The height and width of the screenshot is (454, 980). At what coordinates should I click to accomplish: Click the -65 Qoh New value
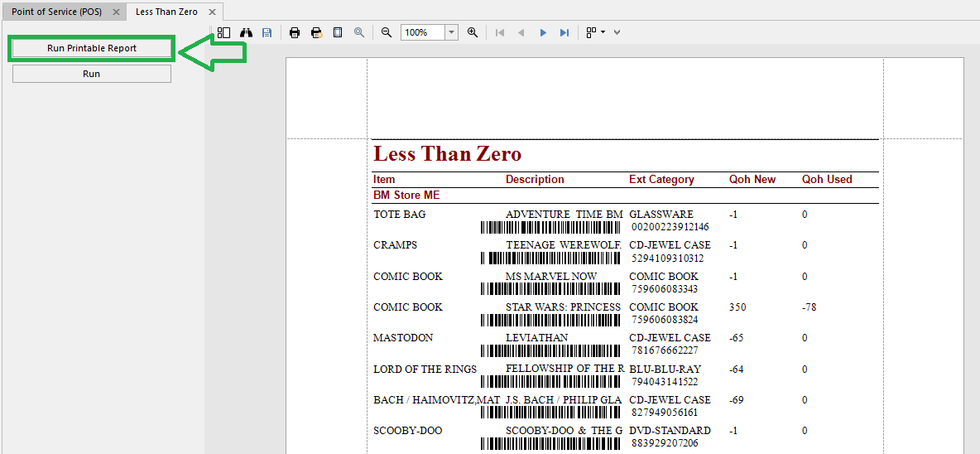(737, 338)
